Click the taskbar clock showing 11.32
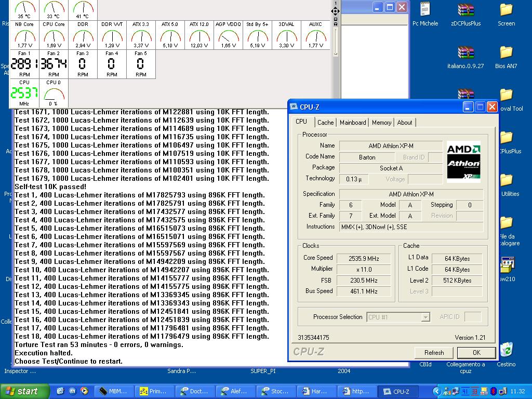 point(517,391)
